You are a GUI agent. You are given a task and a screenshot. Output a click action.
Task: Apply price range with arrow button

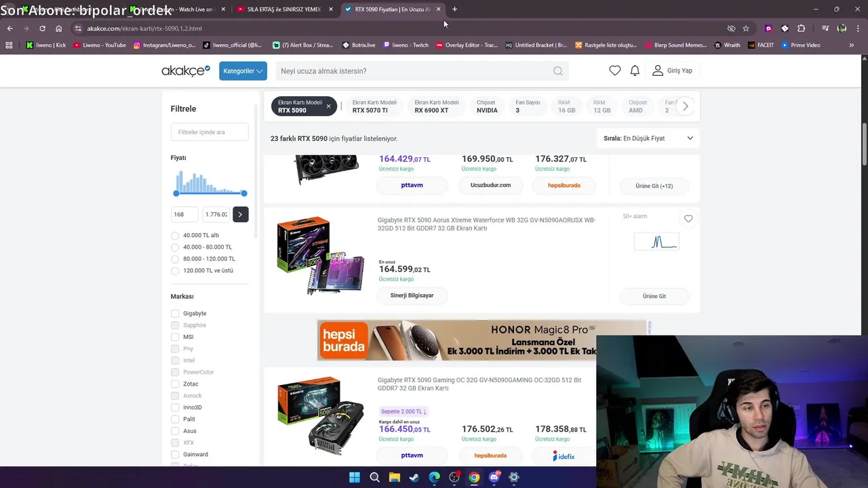tap(240, 214)
